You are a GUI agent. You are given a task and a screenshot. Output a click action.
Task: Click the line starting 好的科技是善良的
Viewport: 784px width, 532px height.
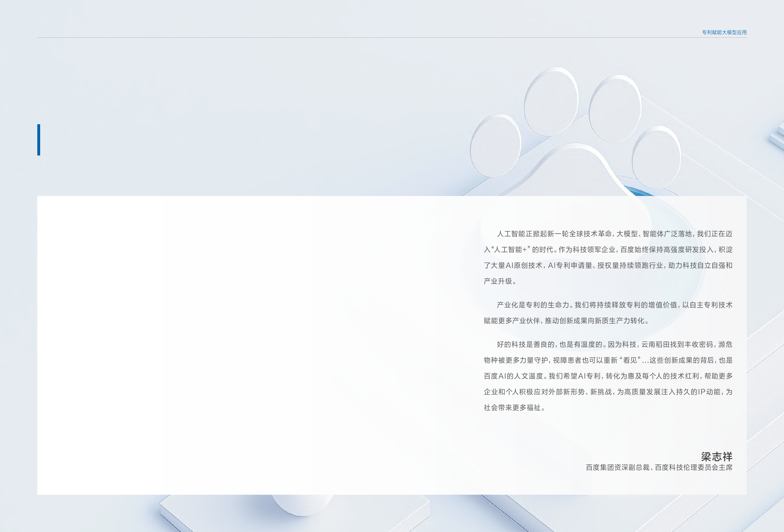point(614,345)
